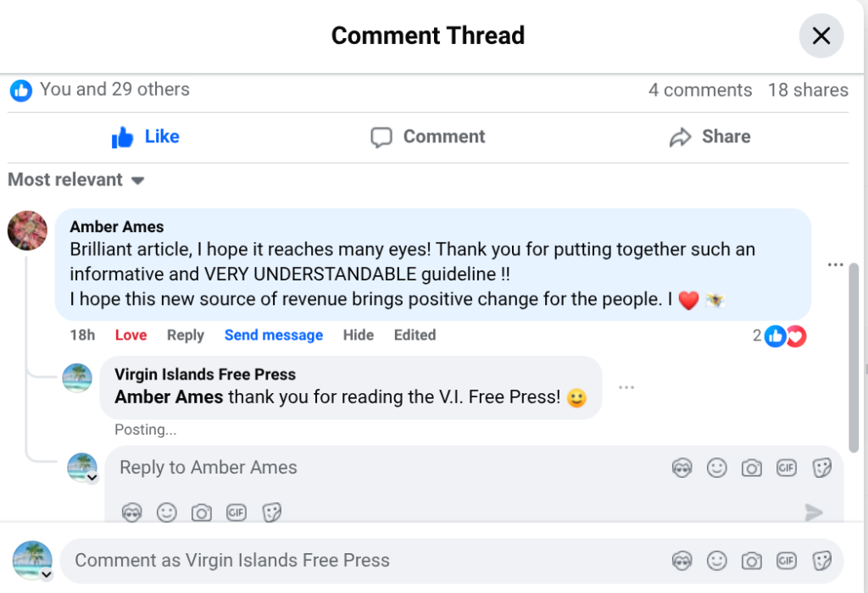Open the Share action
Image resolution: width=868 pixels, height=593 pixels.
click(709, 137)
